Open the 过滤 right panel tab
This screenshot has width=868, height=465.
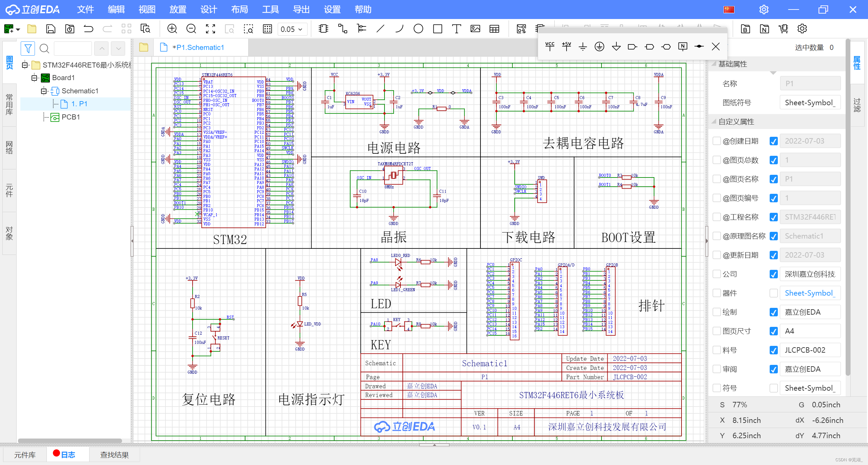pos(857,105)
